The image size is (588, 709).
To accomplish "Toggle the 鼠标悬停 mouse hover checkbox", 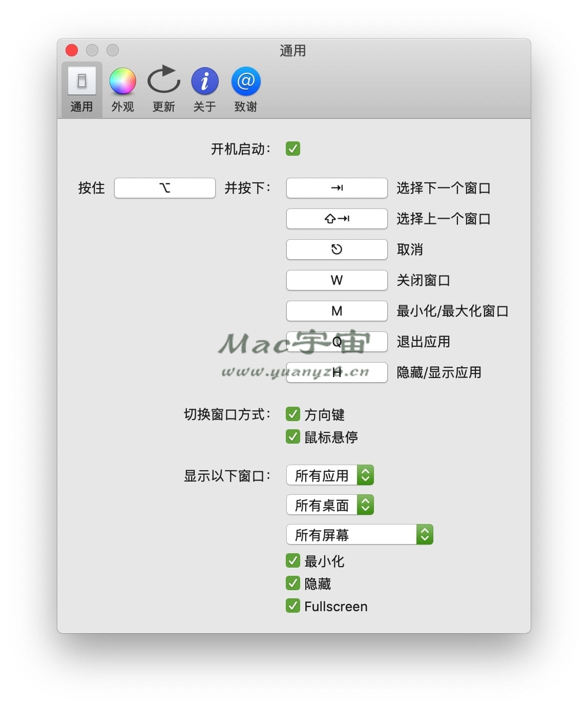I will coord(293,436).
